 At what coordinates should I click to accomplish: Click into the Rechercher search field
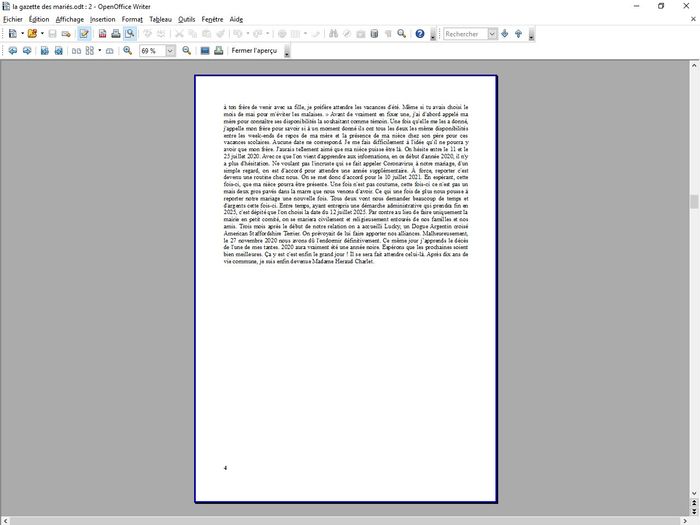click(x=465, y=34)
